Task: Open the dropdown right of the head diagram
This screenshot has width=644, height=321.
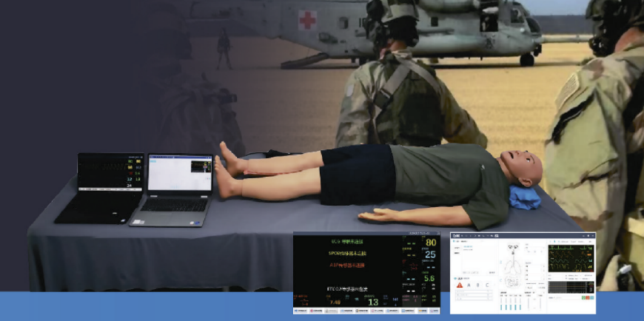Action: coord(534,248)
